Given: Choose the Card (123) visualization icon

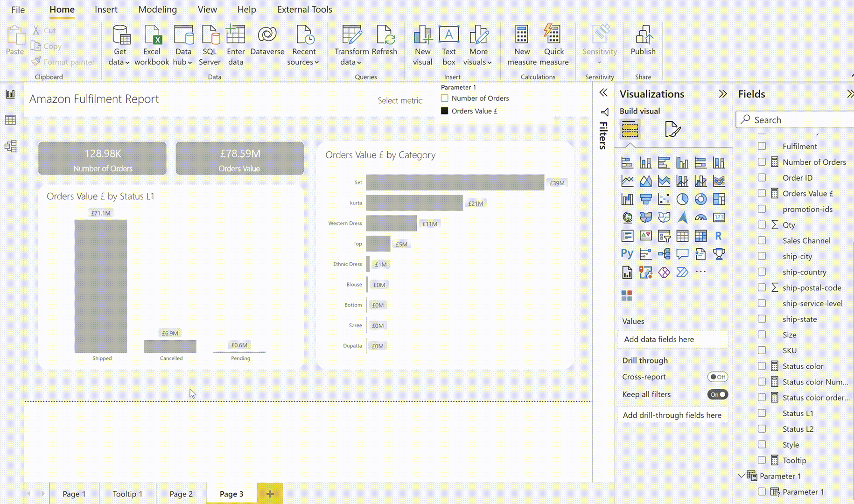Looking at the screenshot, I should [719, 217].
